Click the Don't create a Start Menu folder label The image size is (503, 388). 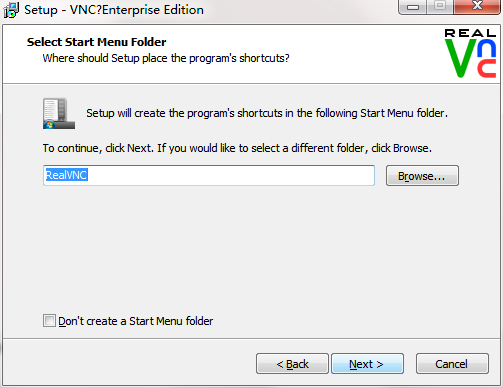pos(136,321)
